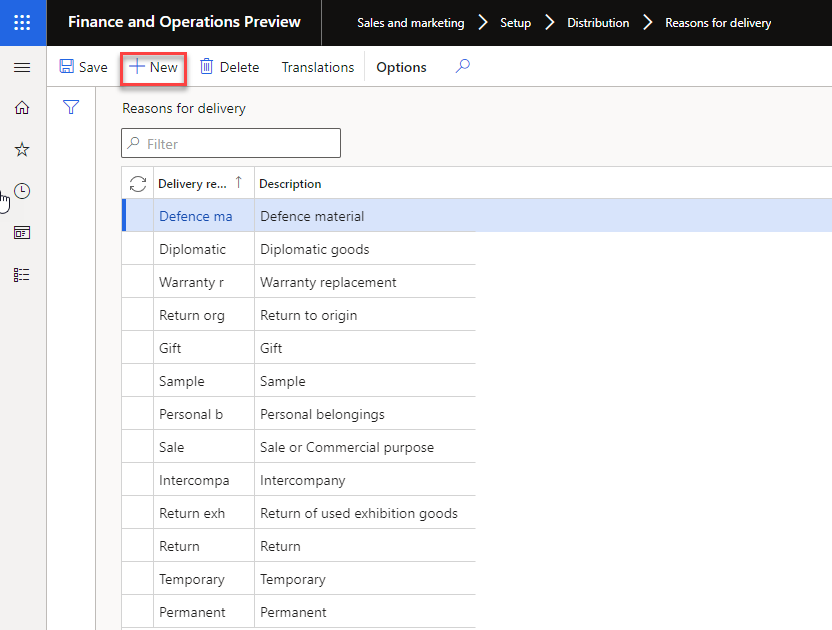Open Workspaces icon in sidebar
The width and height of the screenshot is (832, 630).
point(22,232)
